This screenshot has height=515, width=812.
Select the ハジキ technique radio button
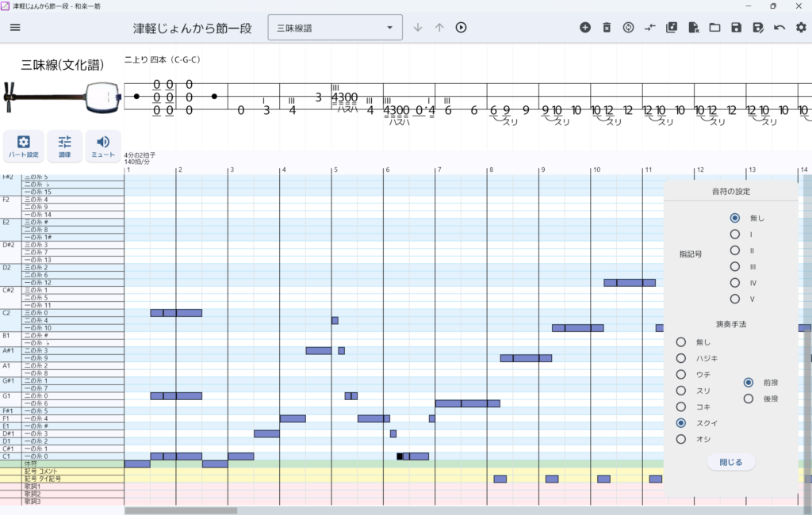(681, 358)
